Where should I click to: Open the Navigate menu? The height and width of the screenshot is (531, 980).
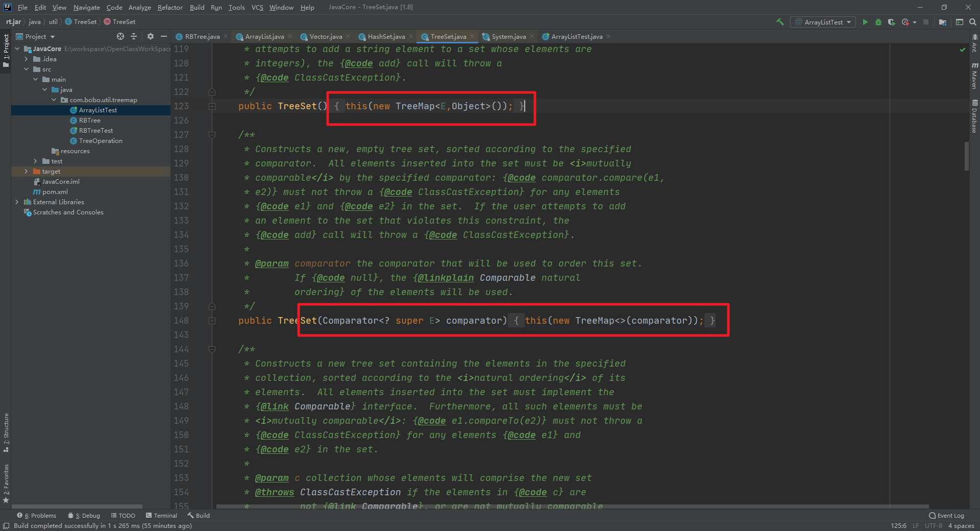(x=86, y=7)
